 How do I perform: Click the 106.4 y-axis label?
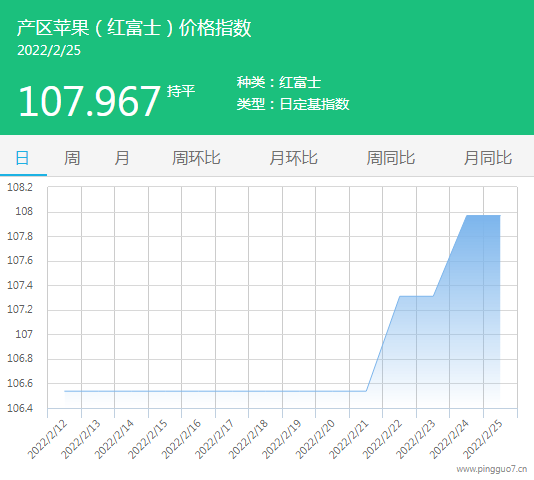[x=20, y=408]
